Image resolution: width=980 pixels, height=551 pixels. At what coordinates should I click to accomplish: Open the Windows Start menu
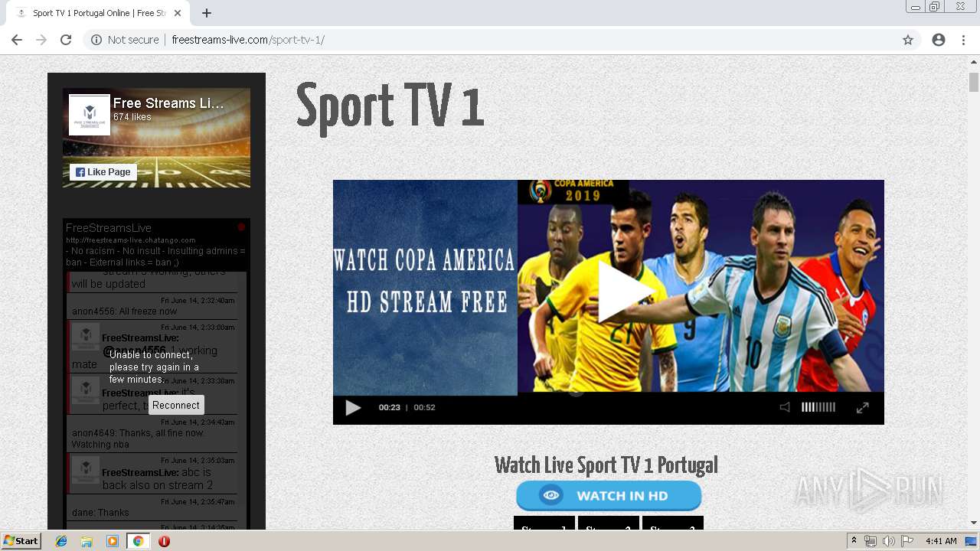(21, 541)
